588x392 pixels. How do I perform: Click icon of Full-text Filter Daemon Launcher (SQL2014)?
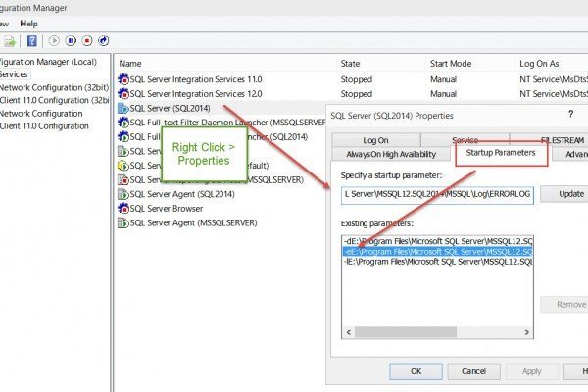coord(123,136)
